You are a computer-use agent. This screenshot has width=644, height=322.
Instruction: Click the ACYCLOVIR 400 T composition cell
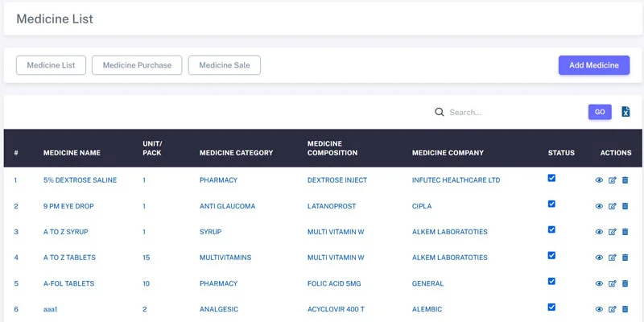click(336, 309)
